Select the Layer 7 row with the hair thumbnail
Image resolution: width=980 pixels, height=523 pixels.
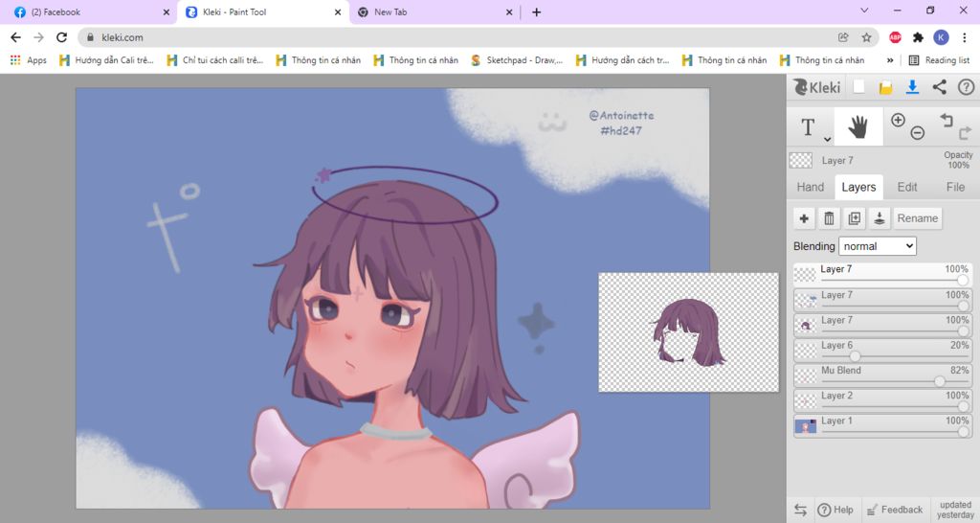[x=883, y=325]
